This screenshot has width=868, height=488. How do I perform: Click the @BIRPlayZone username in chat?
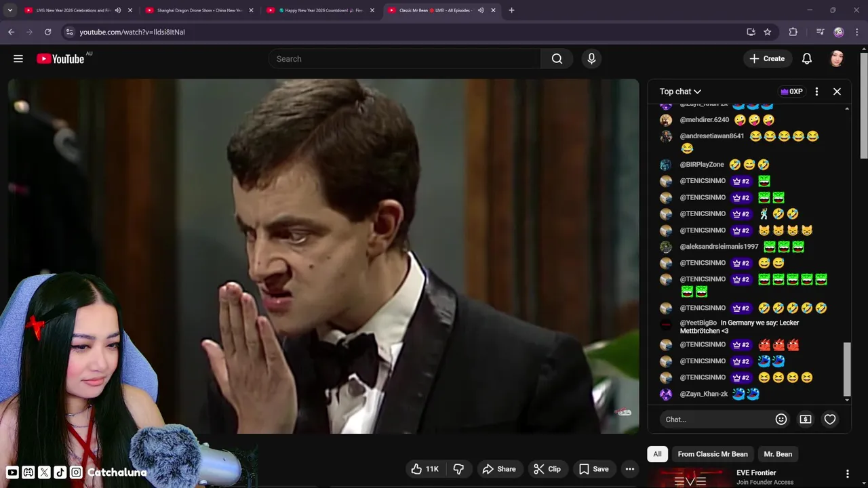[x=702, y=165]
